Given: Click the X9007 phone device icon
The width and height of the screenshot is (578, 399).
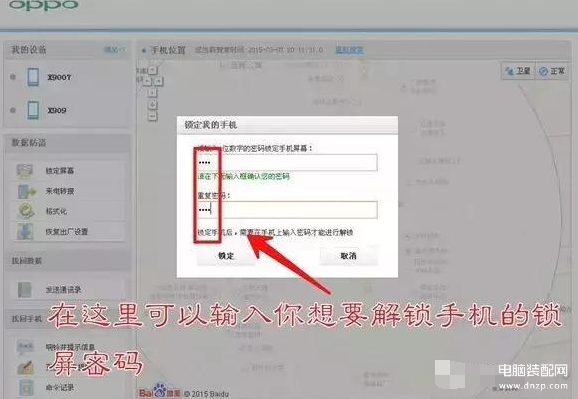Looking at the screenshot, I should tap(33, 77).
